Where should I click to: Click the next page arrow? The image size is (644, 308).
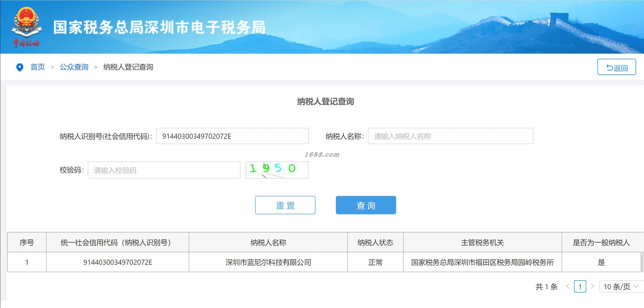coord(592,286)
